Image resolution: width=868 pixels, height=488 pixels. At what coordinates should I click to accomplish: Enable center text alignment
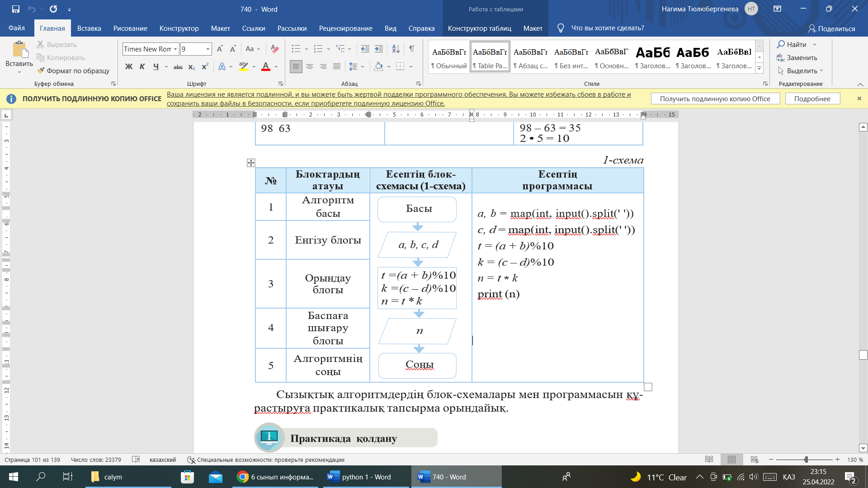coord(310,66)
